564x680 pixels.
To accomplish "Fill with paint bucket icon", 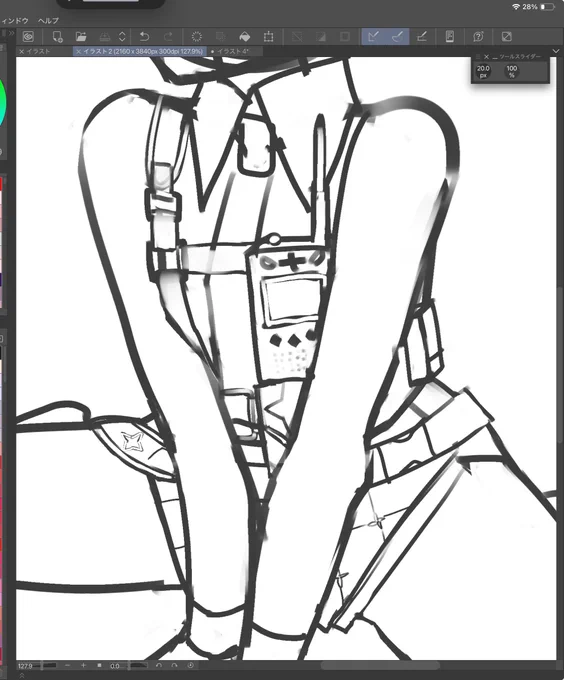I will coord(245,37).
